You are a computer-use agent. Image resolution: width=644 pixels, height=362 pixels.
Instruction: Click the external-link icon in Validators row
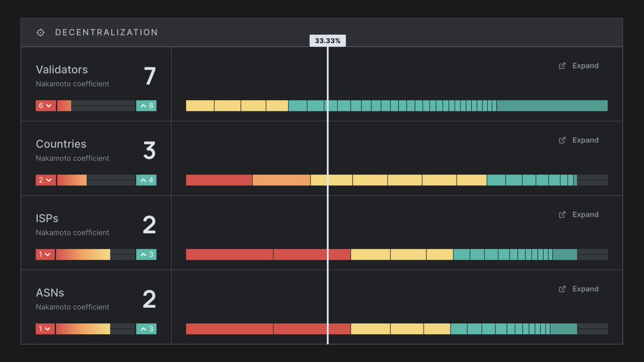[x=562, y=66]
